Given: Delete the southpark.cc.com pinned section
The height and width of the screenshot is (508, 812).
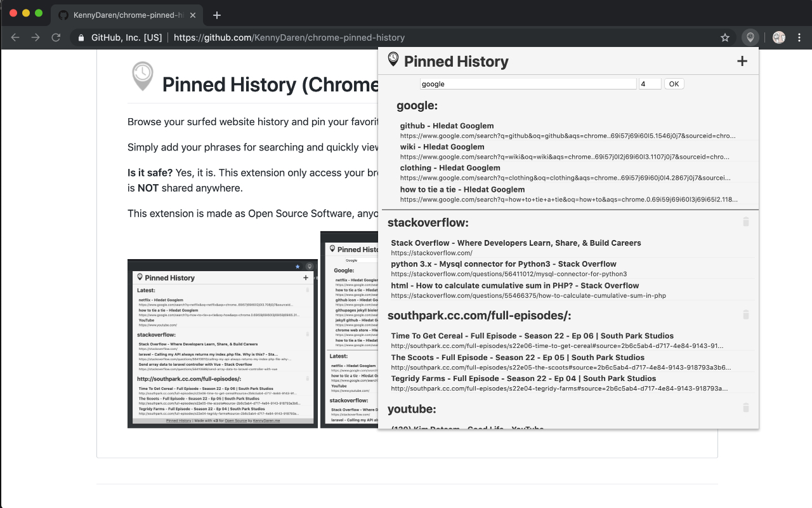Looking at the screenshot, I should pos(746,314).
